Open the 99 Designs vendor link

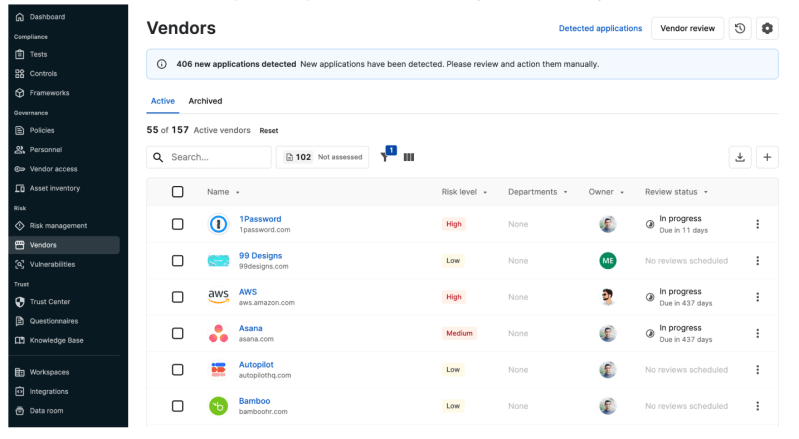tap(260, 256)
